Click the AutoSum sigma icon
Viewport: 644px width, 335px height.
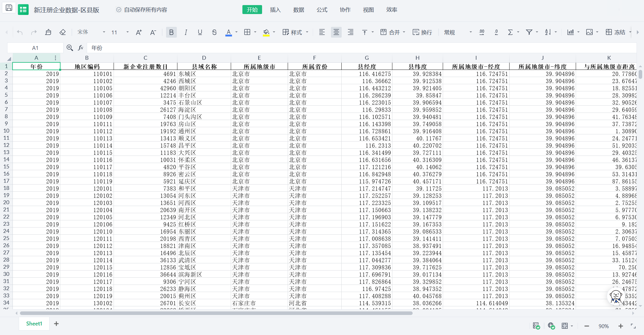click(510, 32)
